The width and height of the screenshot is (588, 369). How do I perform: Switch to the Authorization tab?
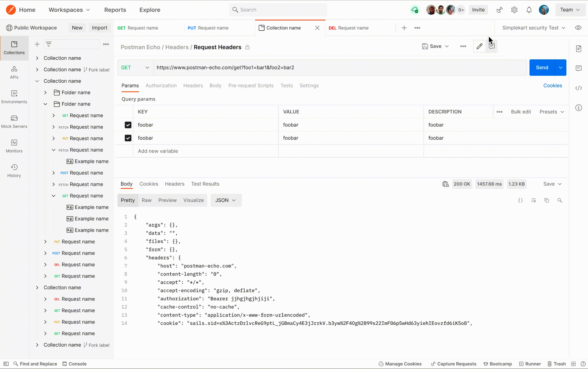click(161, 86)
